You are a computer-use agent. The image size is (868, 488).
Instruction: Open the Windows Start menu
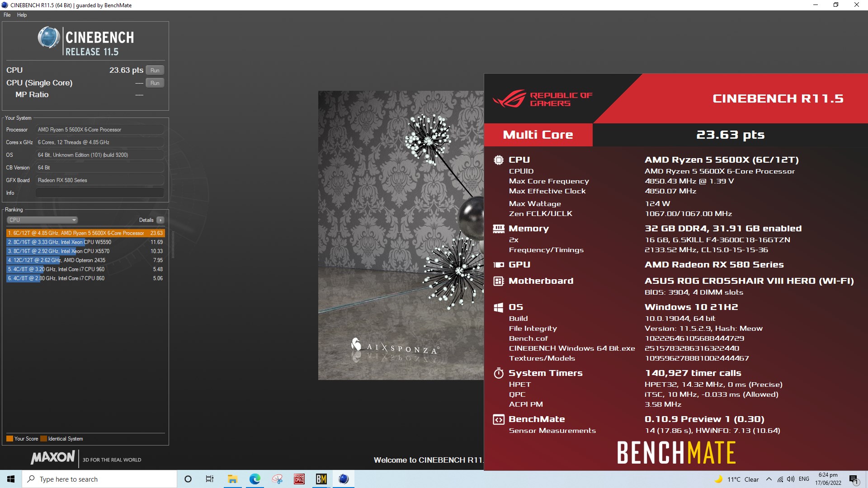(11, 479)
